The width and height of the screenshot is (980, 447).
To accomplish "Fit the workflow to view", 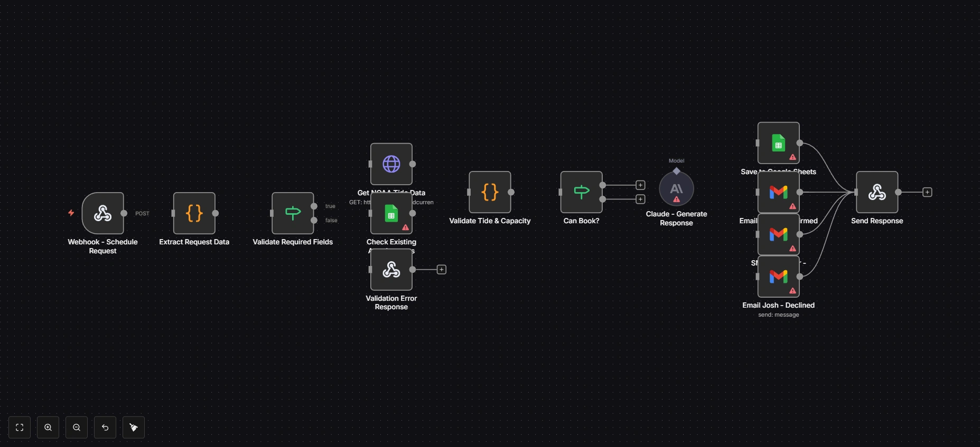I will point(20,427).
